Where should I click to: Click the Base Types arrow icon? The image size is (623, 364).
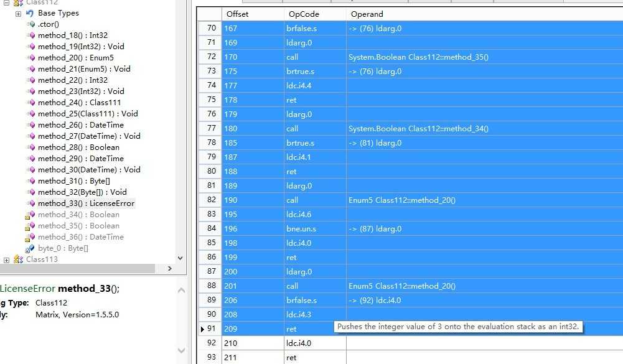coord(30,13)
